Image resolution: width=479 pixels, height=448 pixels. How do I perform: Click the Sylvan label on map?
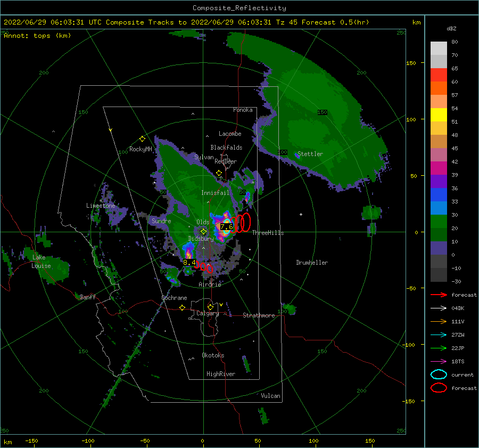pos(204,157)
